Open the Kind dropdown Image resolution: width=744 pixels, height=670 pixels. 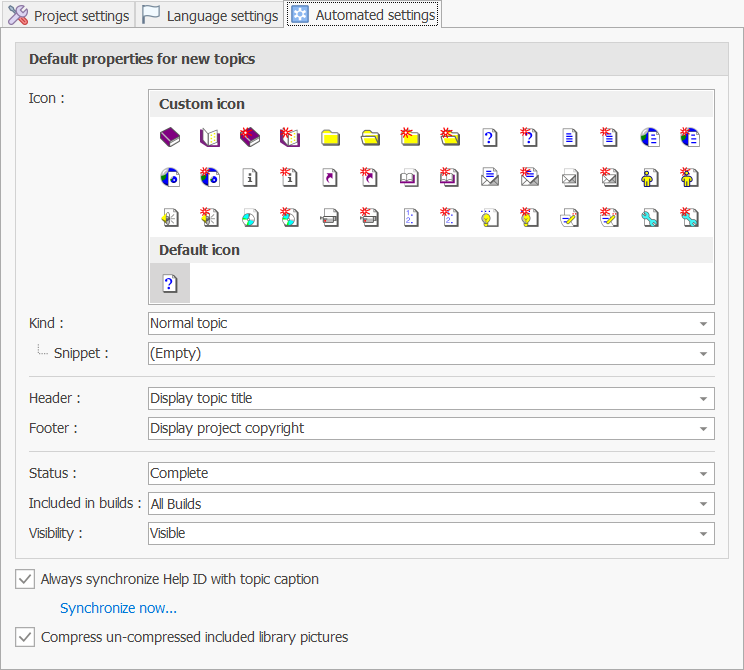point(705,324)
